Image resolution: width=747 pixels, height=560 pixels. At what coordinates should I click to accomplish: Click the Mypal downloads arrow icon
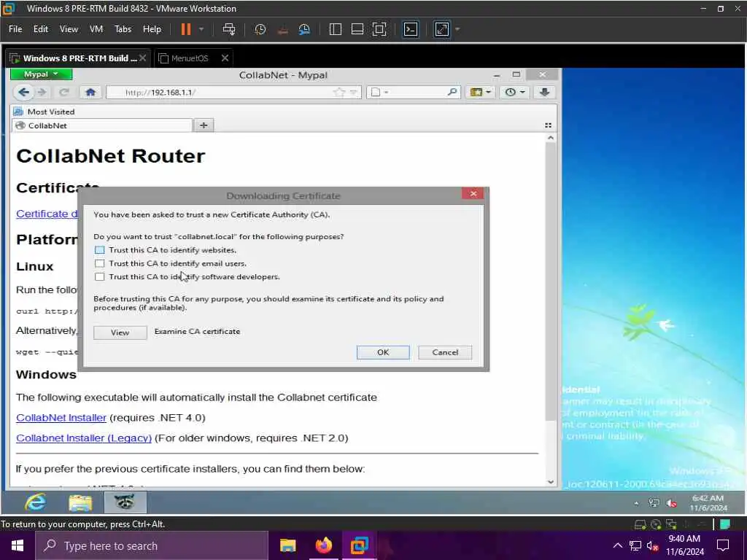544,93
